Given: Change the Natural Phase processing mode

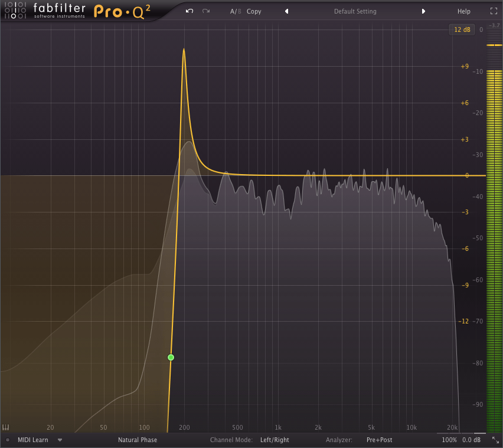Looking at the screenshot, I should (138, 440).
